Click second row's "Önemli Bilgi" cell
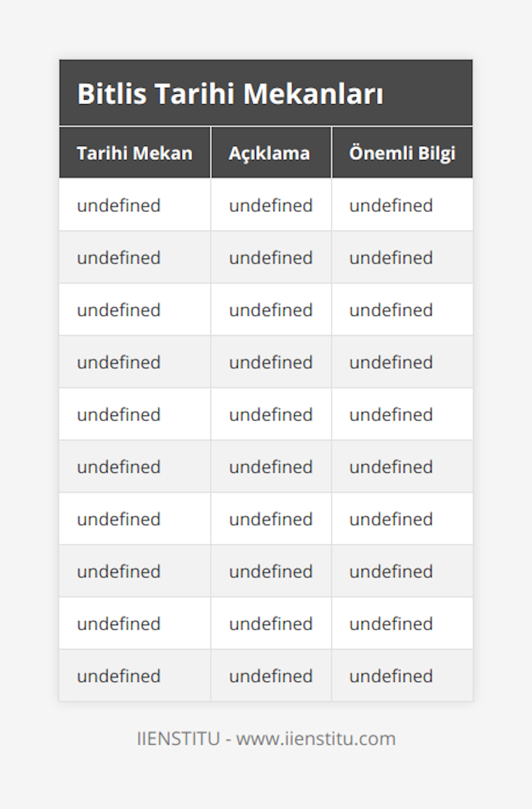Screen dimensions: 532x809 tap(391, 258)
